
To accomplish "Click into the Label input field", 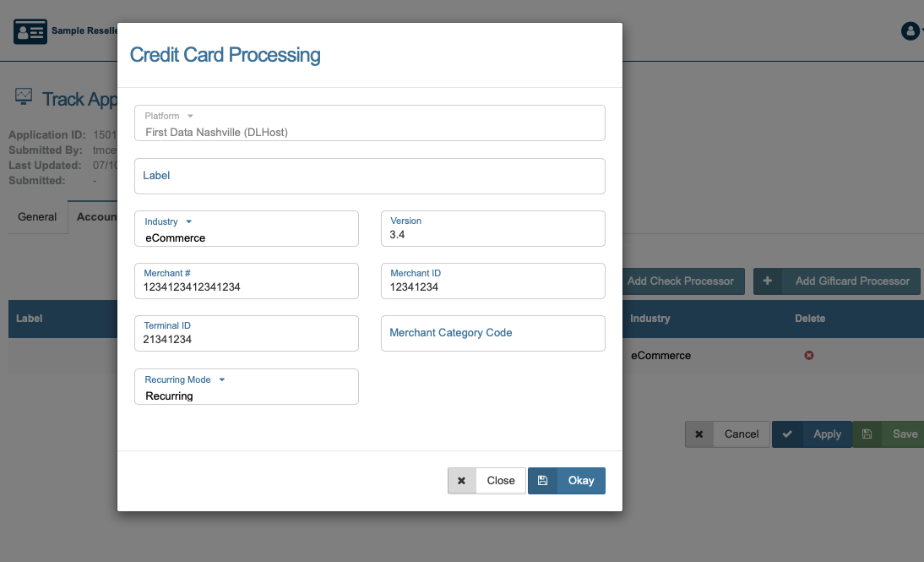I will coord(369,176).
